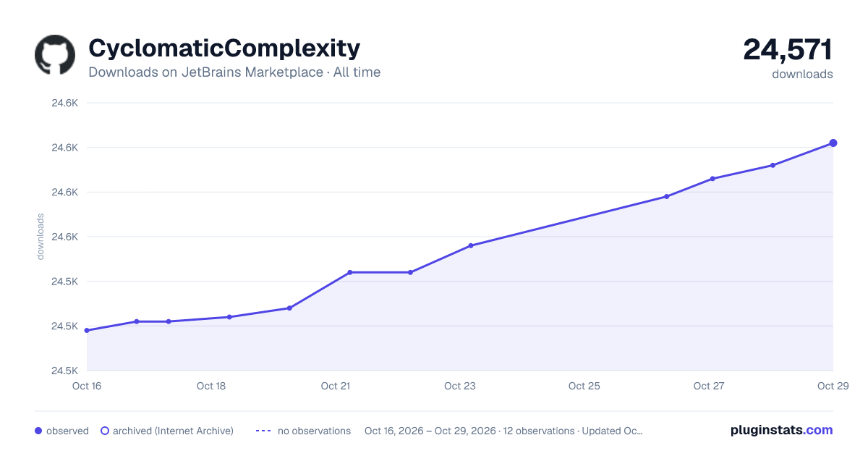Click the 'observed' legend label
Screen dimensions: 868x456
(x=67, y=431)
